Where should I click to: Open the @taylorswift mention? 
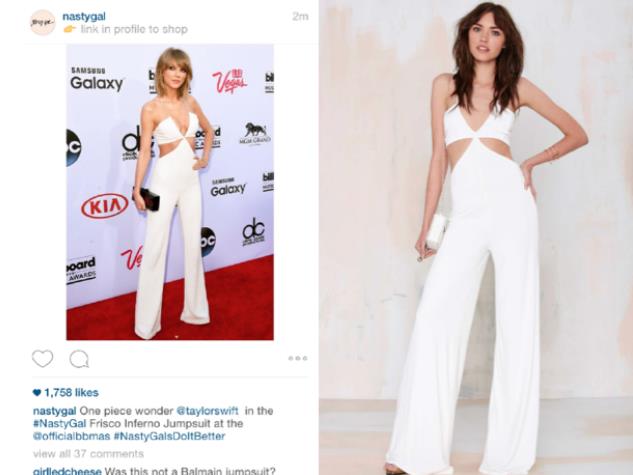click(208, 411)
